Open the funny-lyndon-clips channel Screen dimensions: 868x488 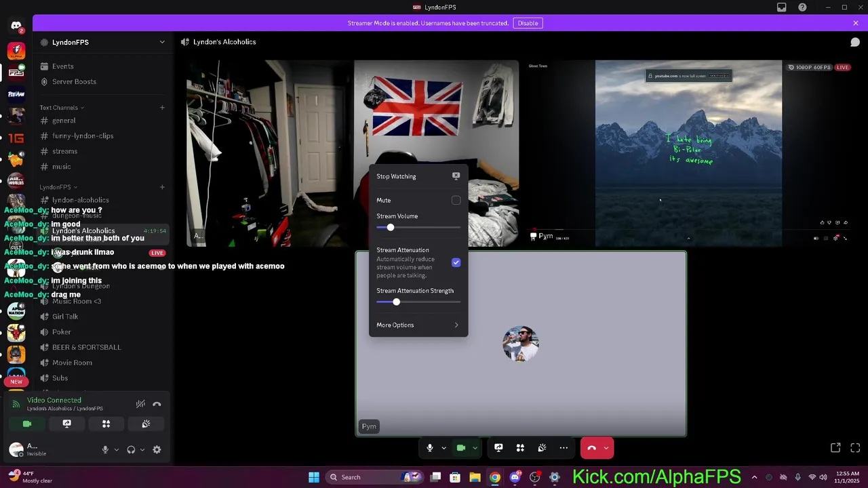102,136
